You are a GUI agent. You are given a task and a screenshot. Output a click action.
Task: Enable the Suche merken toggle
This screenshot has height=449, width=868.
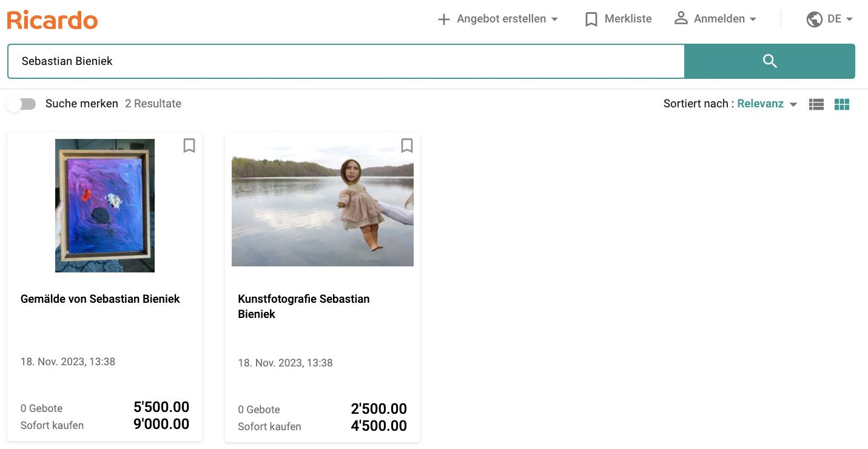point(21,104)
